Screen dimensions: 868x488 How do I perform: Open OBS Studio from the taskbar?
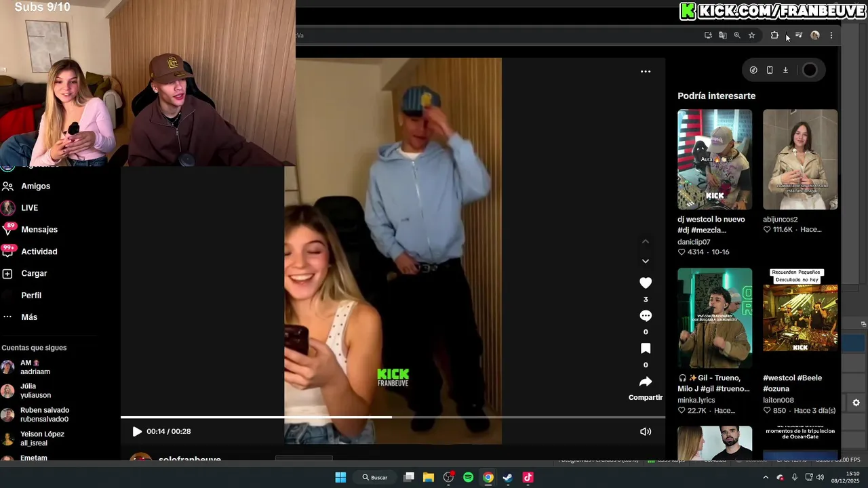pos(448,477)
